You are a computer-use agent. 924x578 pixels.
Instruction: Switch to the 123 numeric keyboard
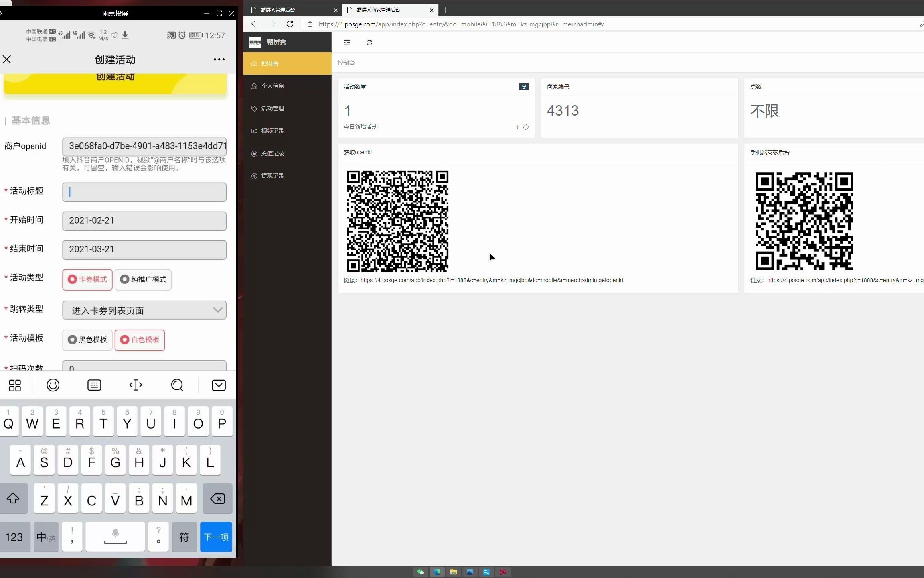coord(14,537)
